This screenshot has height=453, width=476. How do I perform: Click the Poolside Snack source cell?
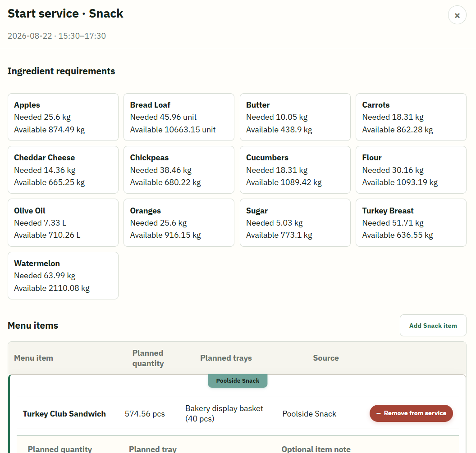click(x=309, y=414)
